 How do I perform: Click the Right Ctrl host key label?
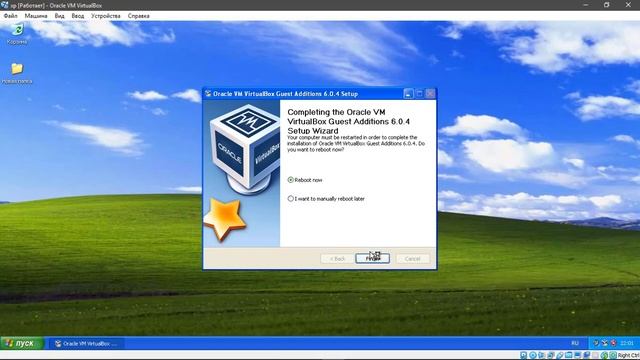[629, 355]
